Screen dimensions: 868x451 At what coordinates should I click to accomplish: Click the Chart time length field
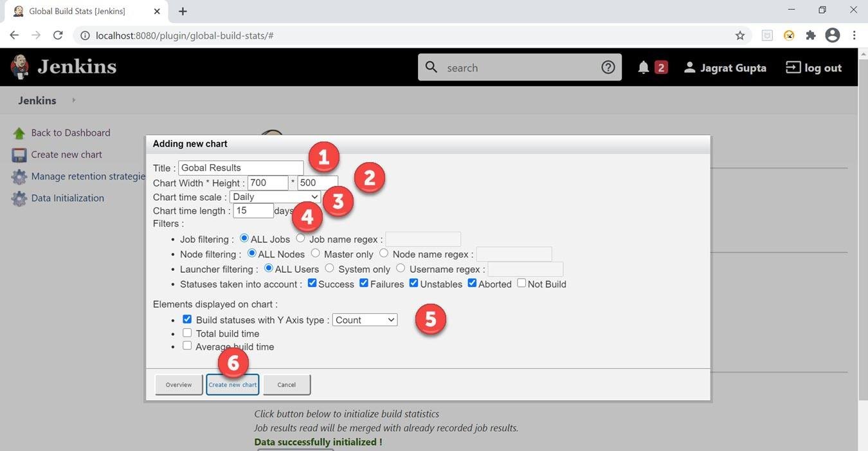pyautogui.click(x=253, y=210)
